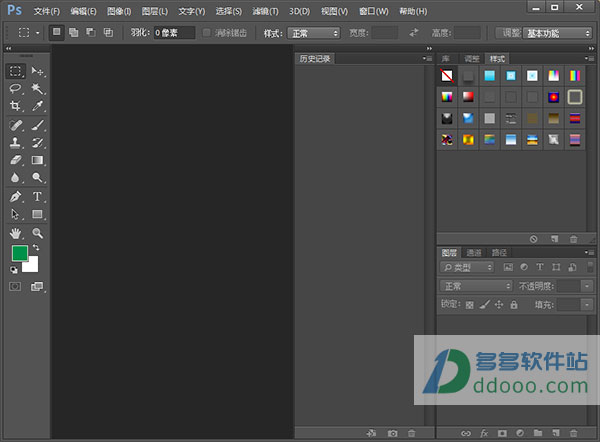Switch to the Adjustments tab
Viewport: 600px width, 442px height.
472,59
